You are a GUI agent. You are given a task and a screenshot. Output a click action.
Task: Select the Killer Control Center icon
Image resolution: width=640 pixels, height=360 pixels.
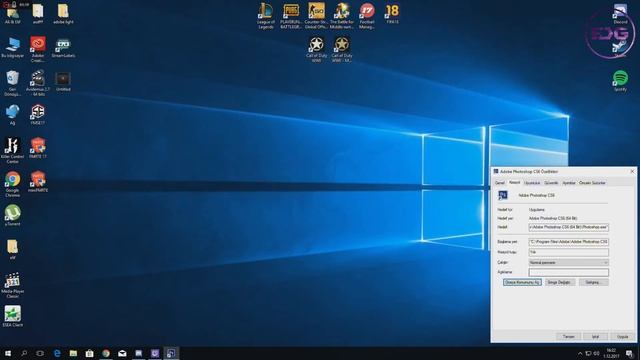click(x=12, y=150)
